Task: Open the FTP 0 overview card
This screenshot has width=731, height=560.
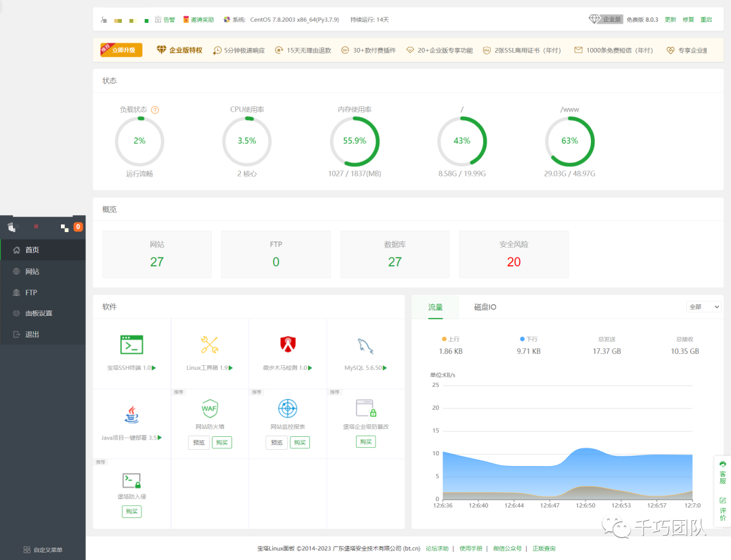Action: pyautogui.click(x=276, y=254)
